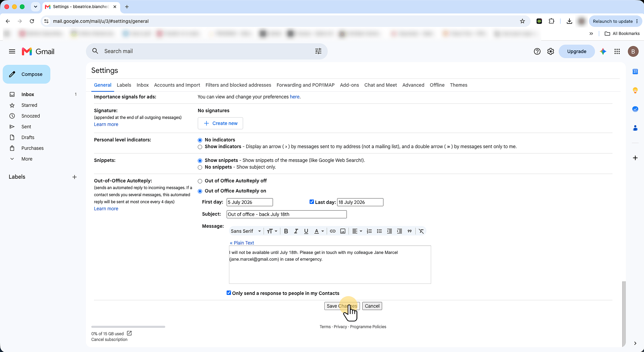Click the remove formatting icon
Screen dimensions: 644x352
click(x=421, y=231)
